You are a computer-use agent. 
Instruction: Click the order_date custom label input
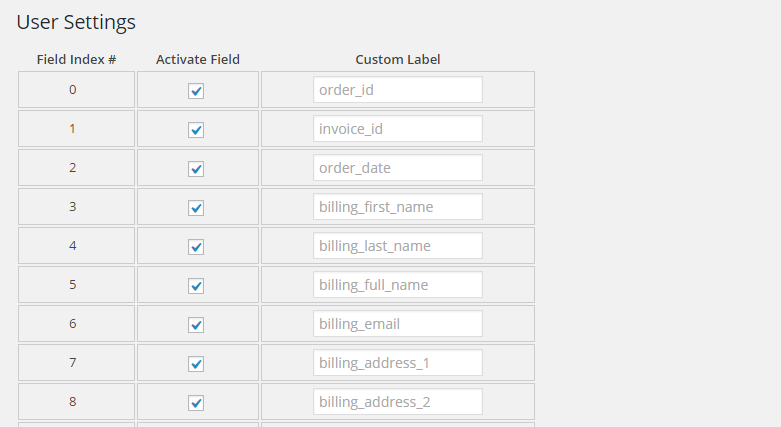(x=397, y=168)
